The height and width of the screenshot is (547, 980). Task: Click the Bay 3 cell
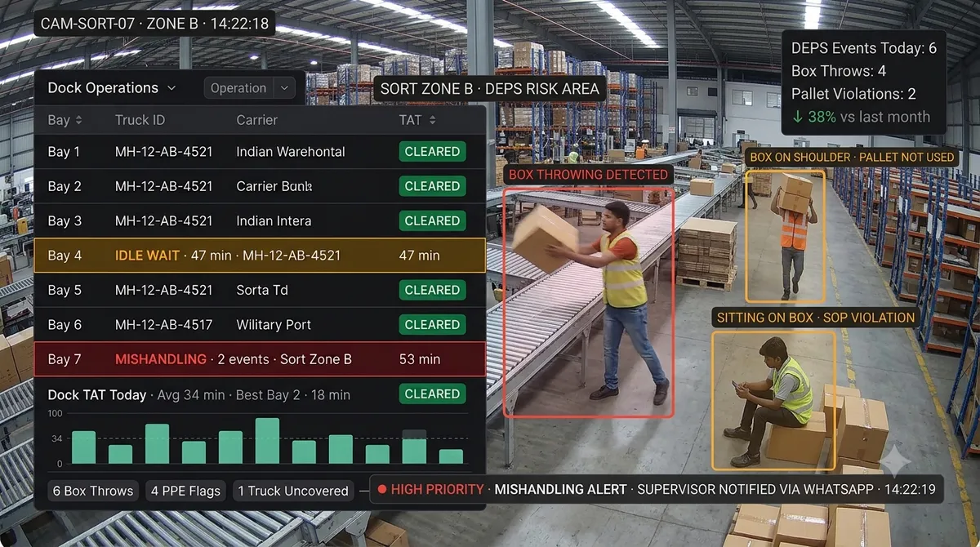(65, 220)
